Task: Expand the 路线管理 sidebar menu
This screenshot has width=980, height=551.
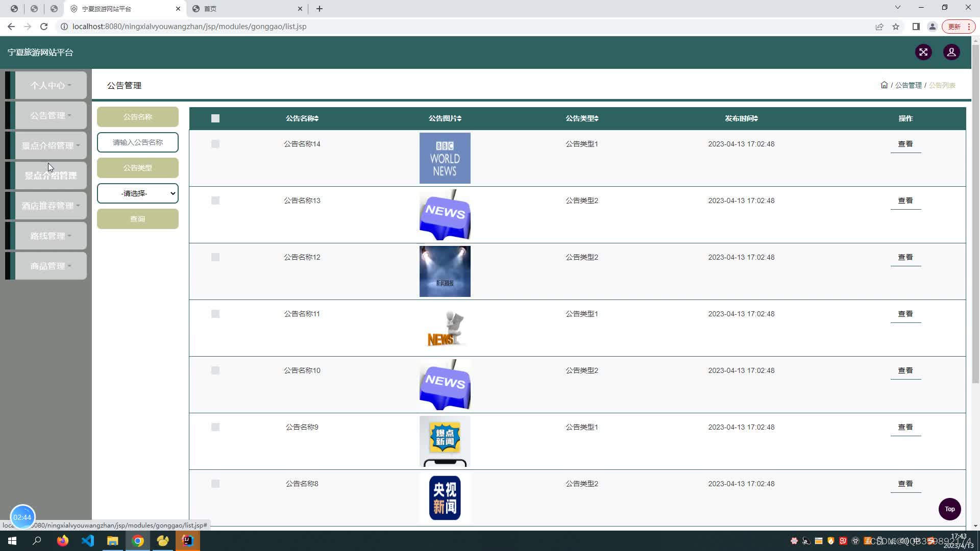Action: tap(51, 236)
